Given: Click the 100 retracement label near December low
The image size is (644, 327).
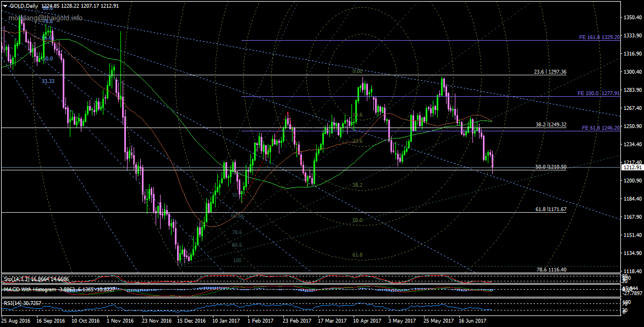Looking at the screenshot, I should [238, 260].
